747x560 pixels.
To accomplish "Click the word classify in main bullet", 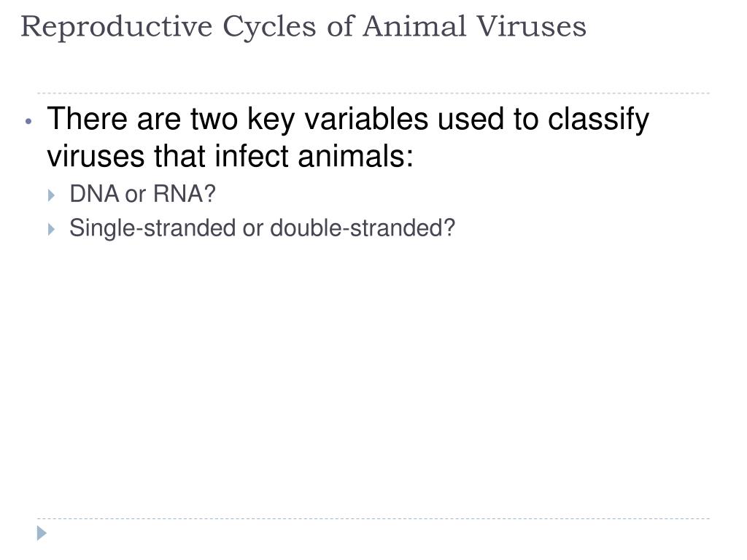I will click(598, 119).
